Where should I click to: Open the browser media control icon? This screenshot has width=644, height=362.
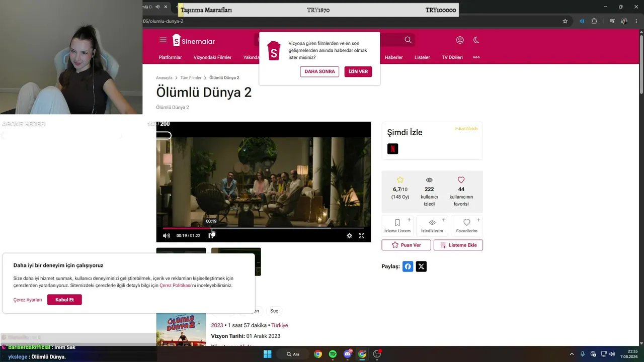coord(612,21)
